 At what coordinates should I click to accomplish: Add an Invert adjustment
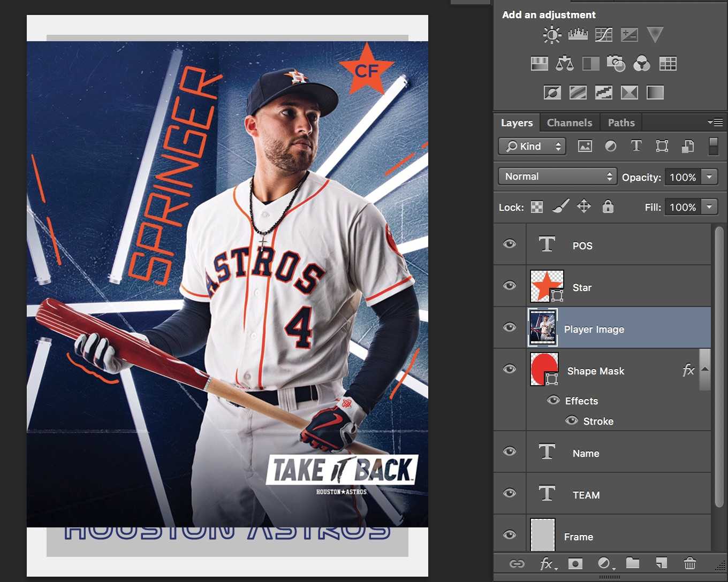[x=552, y=93]
